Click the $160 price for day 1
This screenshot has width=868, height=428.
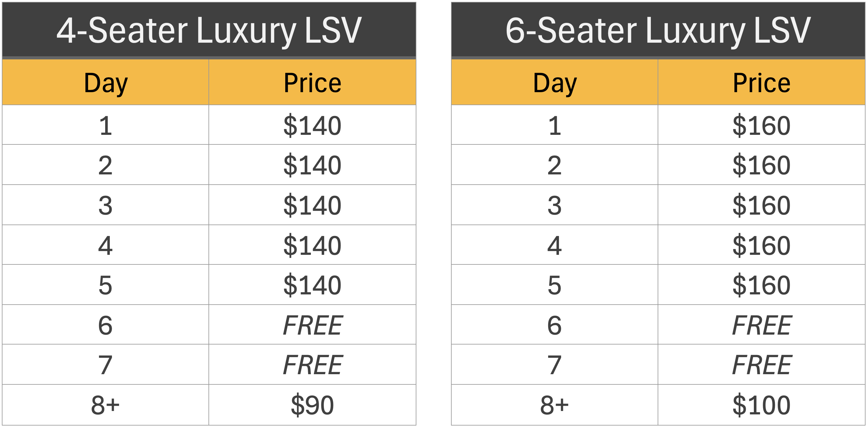coord(762,125)
